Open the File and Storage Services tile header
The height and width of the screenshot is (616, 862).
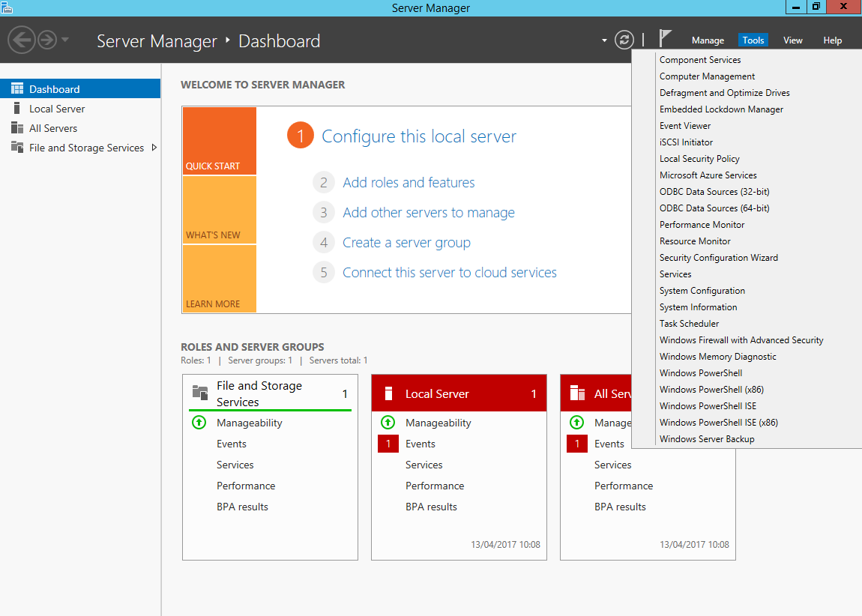[x=259, y=393]
